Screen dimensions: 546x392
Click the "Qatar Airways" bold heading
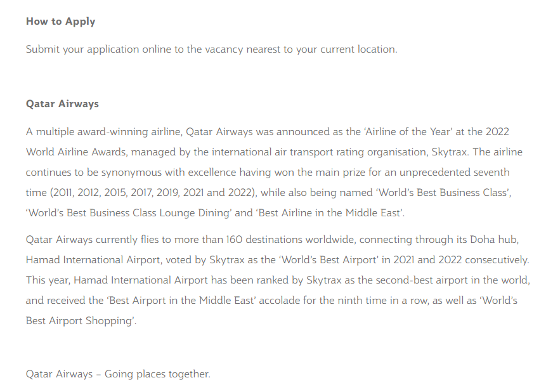click(62, 104)
